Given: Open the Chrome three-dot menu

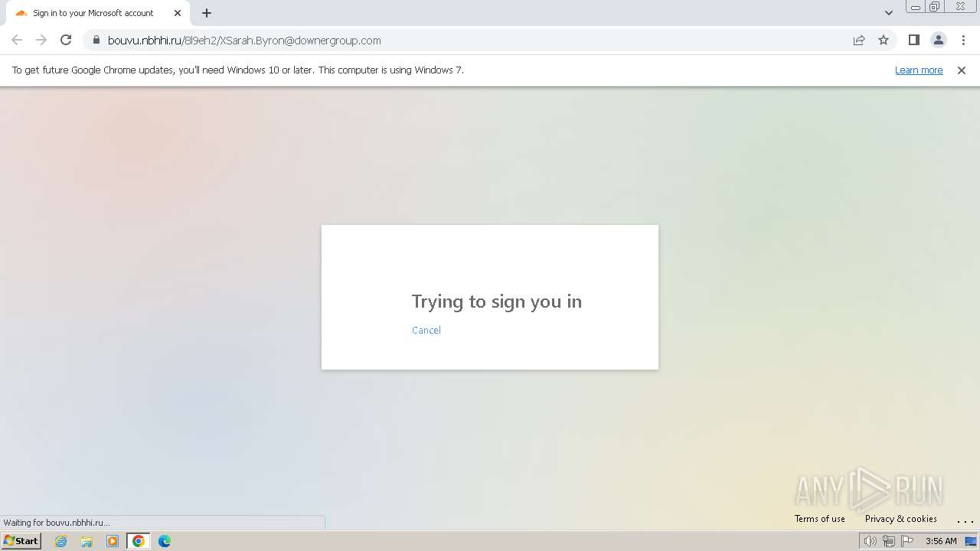Looking at the screenshot, I should [963, 41].
